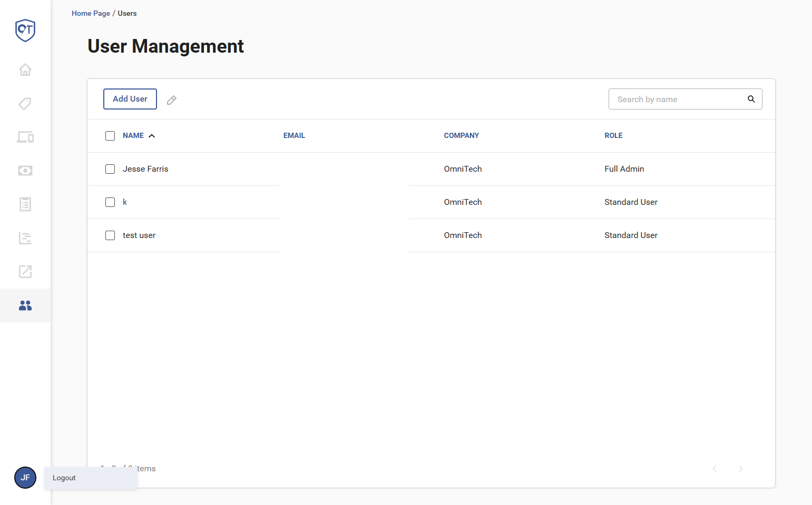
Task: Click the Add User button
Action: coord(130,99)
